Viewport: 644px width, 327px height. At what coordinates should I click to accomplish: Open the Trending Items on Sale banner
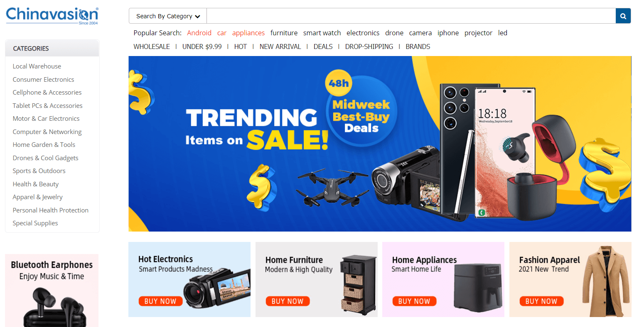(380, 144)
